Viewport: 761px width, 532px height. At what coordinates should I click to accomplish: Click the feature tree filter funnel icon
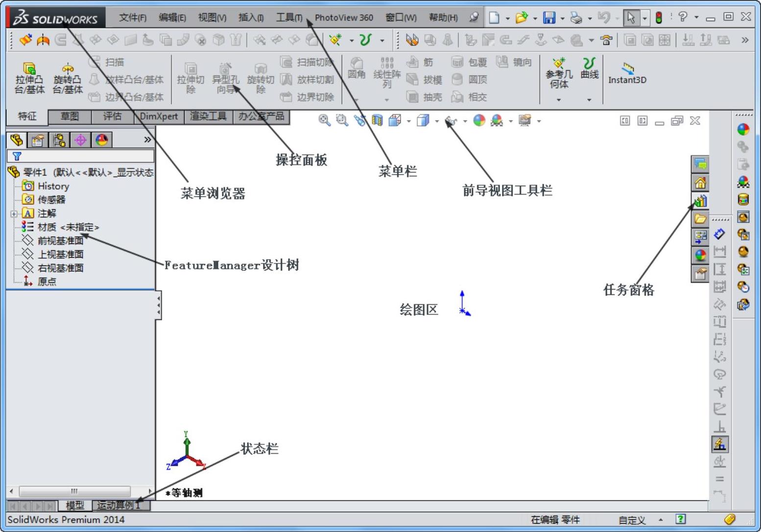(x=17, y=156)
